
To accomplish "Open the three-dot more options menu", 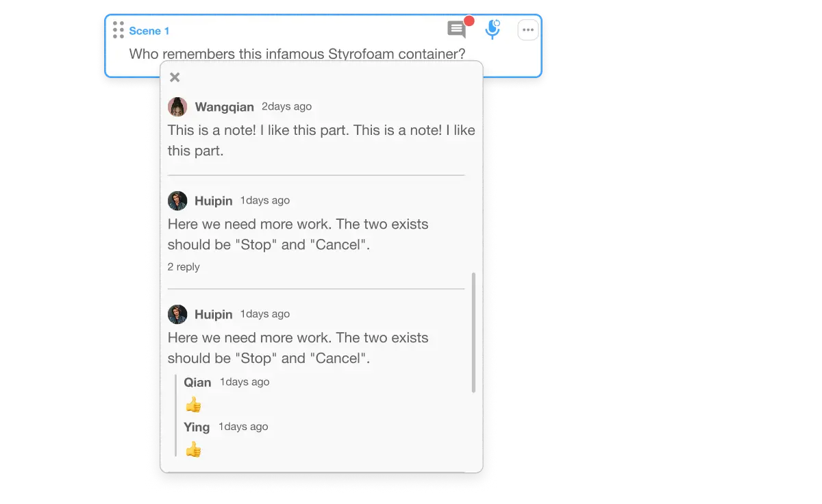I will 528,30.
